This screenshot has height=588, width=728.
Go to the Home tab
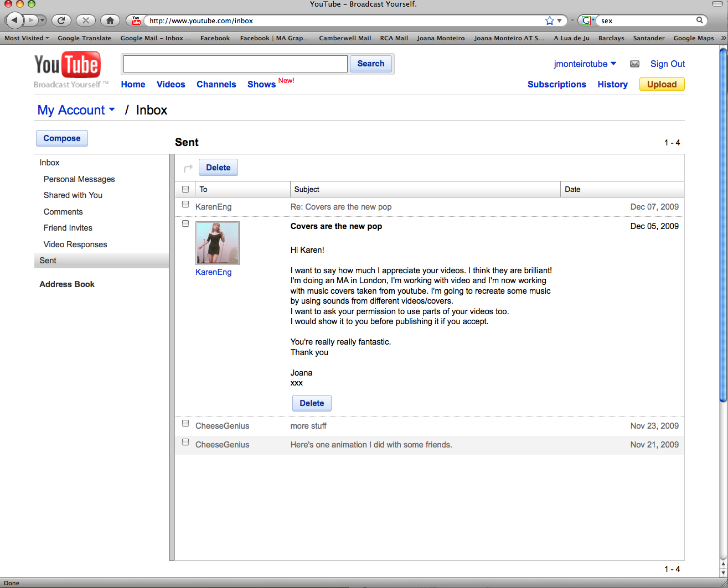pos(133,84)
